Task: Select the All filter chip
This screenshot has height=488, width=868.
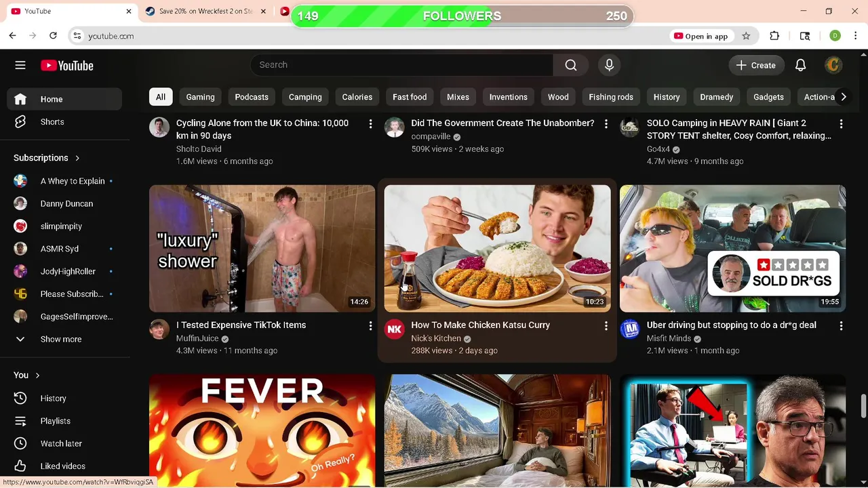Action: (161, 97)
